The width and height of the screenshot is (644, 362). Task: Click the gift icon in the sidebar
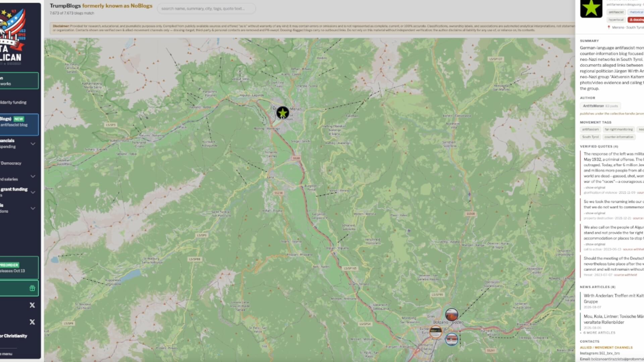(x=32, y=288)
